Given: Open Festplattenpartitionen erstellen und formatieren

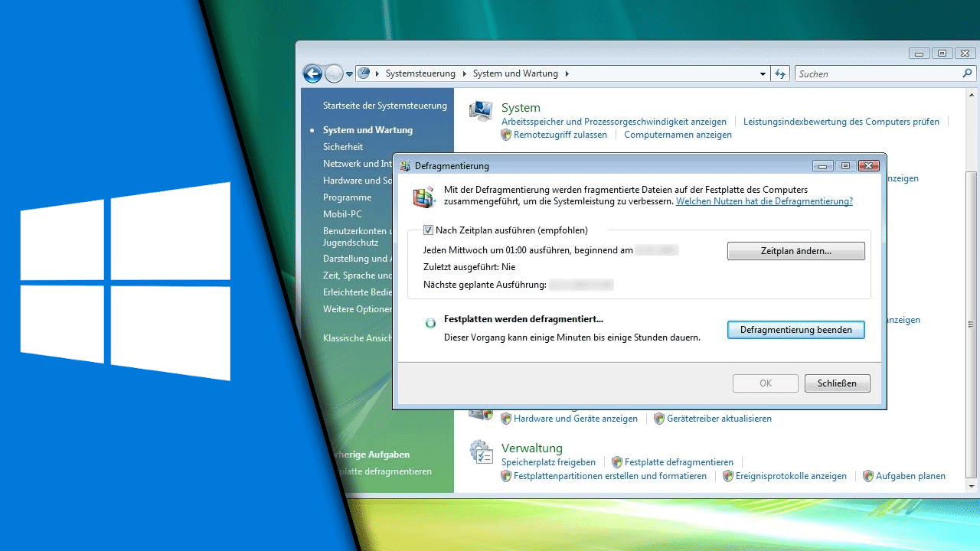Looking at the screenshot, I should coord(610,476).
